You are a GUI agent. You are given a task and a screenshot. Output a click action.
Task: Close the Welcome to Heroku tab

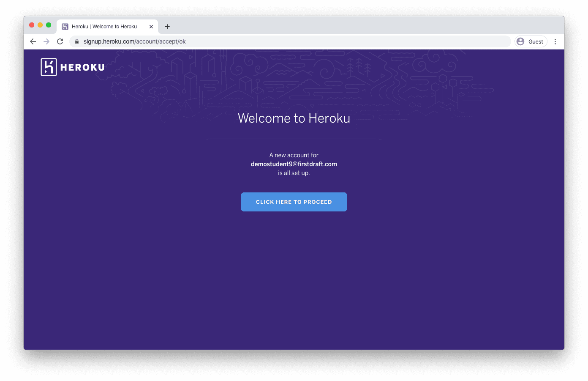(x=151, y=27)
